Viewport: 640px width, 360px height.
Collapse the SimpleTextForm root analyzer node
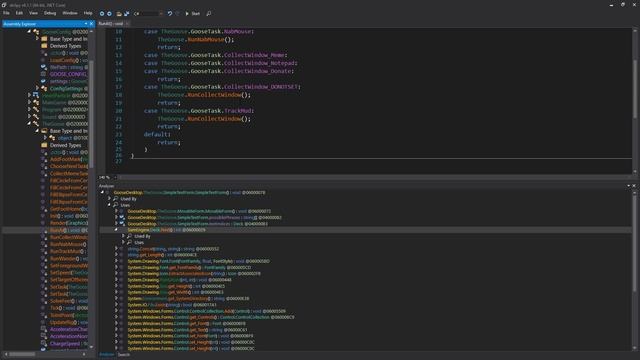click(x=102, y=192)
